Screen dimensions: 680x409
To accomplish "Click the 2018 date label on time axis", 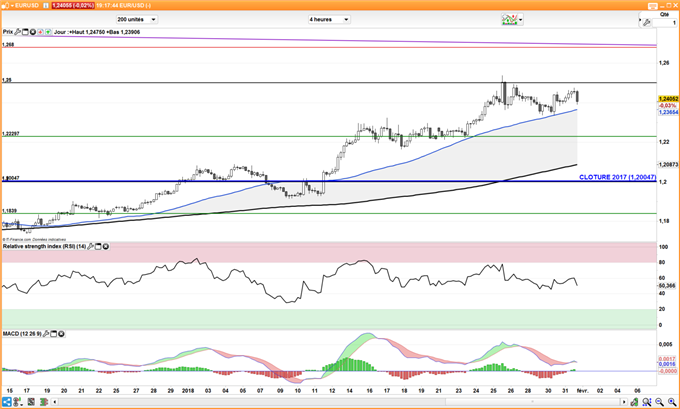I will point(188,391).
